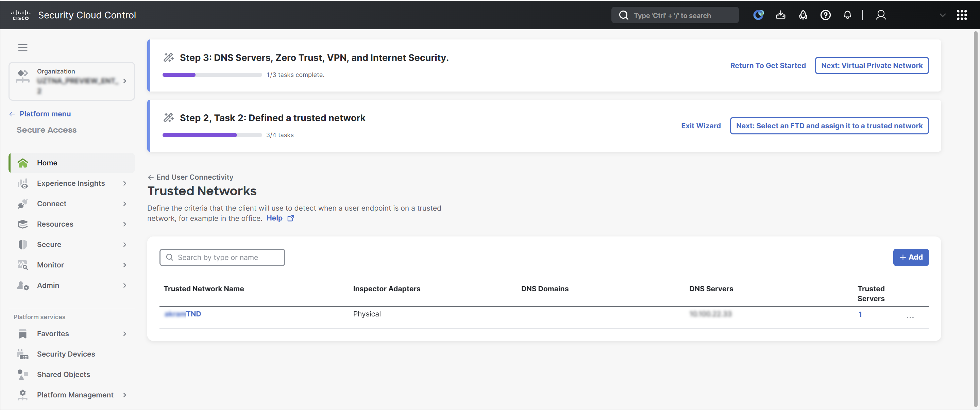Click the DNS Servers column header

click(711, 289)
